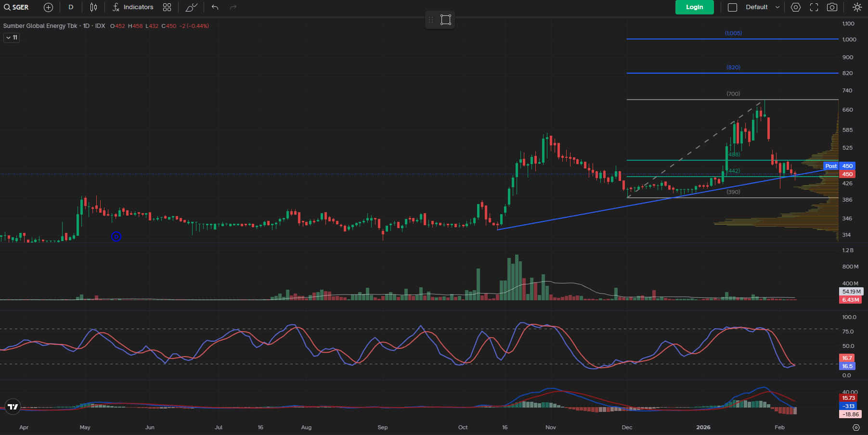Enter fullscreen mode
The height and width of the screenshot is (435, 868).
tap(814, 7)
